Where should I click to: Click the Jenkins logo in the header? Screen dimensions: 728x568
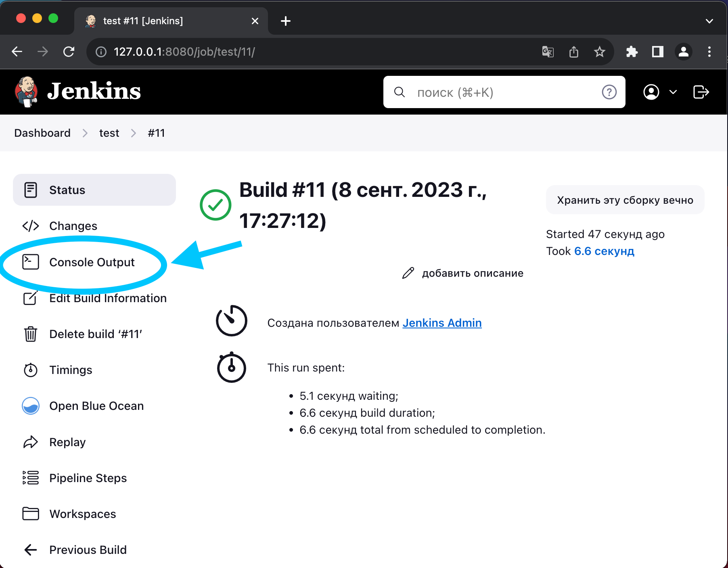(77, 92)
